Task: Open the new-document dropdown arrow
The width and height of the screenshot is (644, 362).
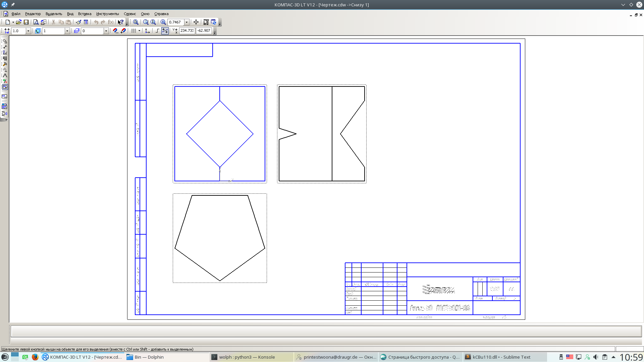Action: tap(13, 22)
